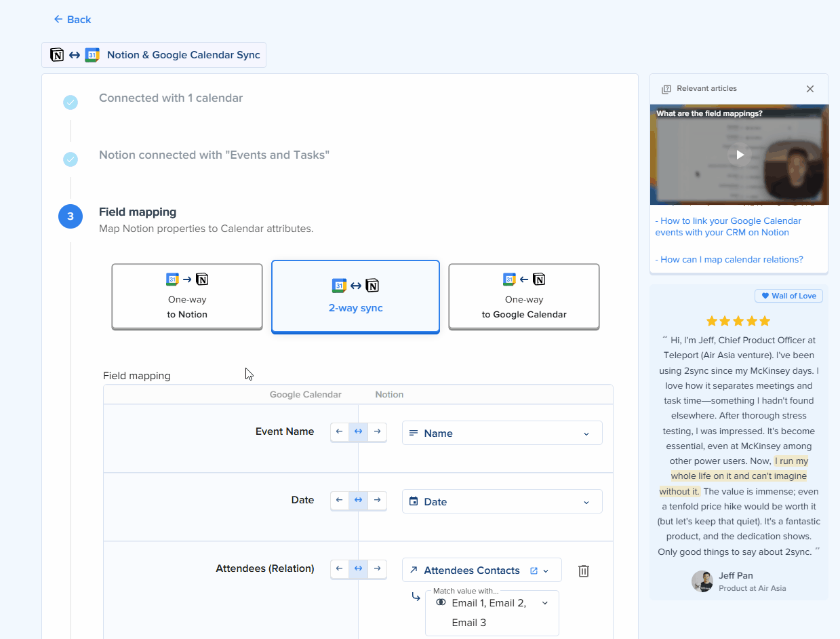
Task: Open Match value with Email dropdown
Action: [x=492, y=613]
